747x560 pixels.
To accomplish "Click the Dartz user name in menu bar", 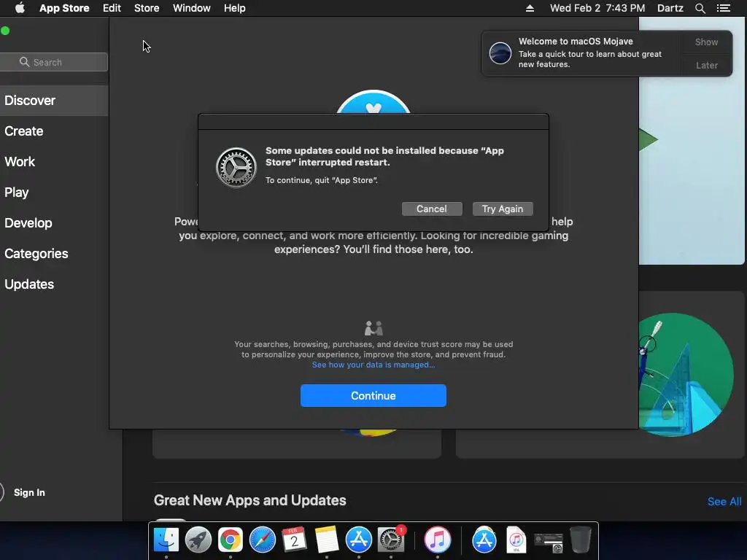I will [670, 8].
